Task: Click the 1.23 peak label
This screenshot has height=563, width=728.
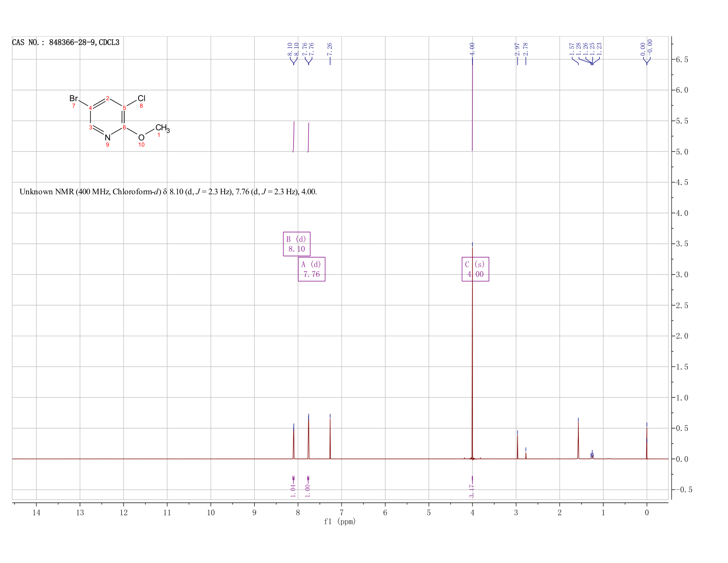Action: [599, 49]
